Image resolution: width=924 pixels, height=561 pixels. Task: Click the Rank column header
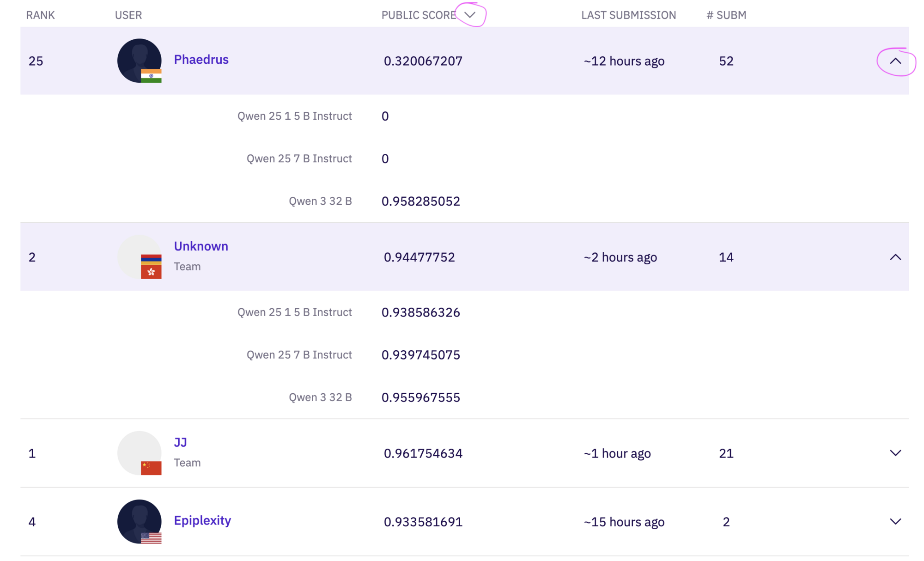pos(40,15)
